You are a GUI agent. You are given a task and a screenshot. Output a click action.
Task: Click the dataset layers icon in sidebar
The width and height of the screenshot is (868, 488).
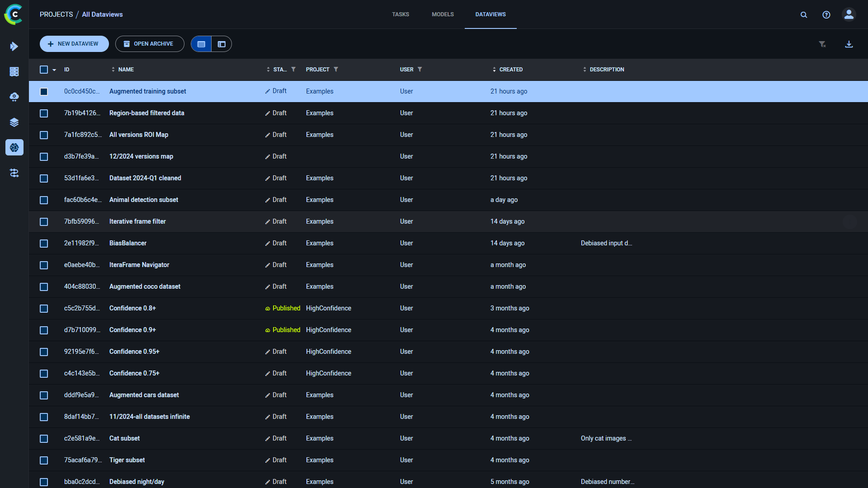pos(14,122)
